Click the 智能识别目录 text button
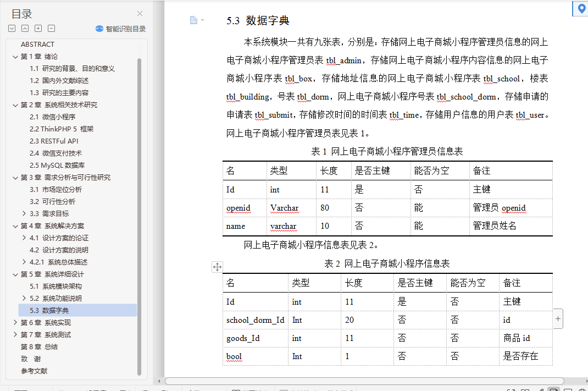Image resolution: width=588 pixels, height=391 pixels. click(x=126, y=29)
